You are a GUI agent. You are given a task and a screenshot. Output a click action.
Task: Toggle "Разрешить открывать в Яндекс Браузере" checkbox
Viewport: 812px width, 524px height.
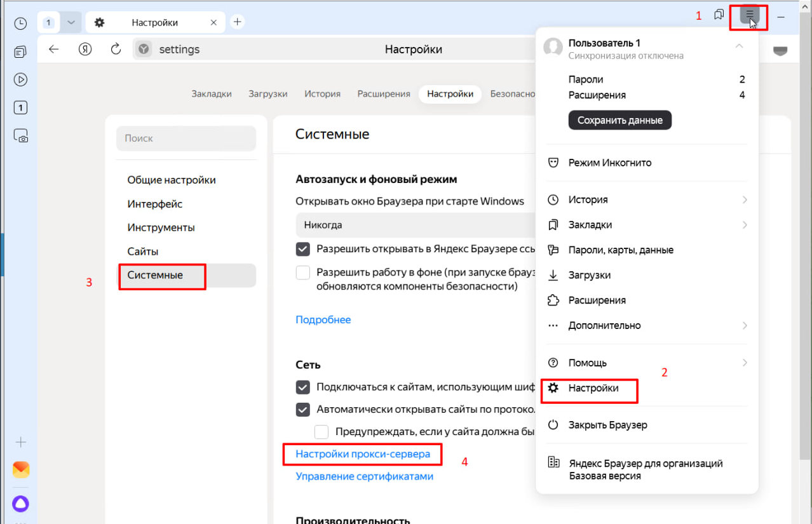click(x=303, y=250)
